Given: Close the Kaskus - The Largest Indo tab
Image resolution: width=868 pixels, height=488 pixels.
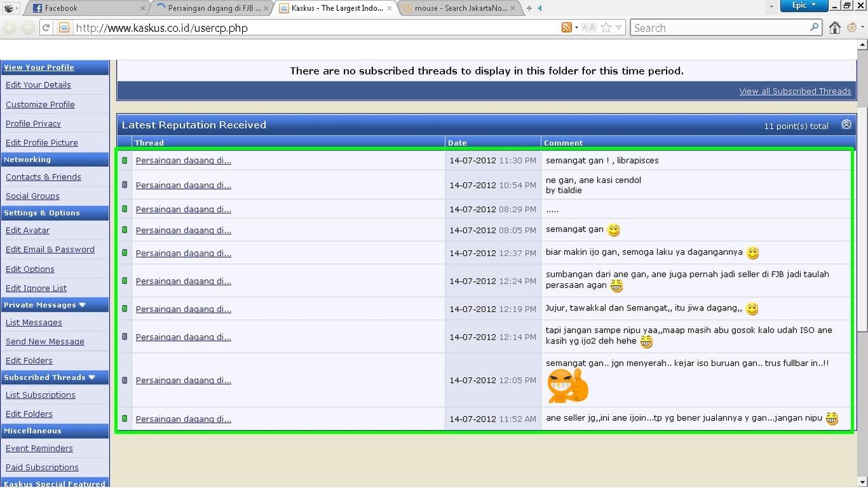Looking at the screenshot, I should click(389, 8).
